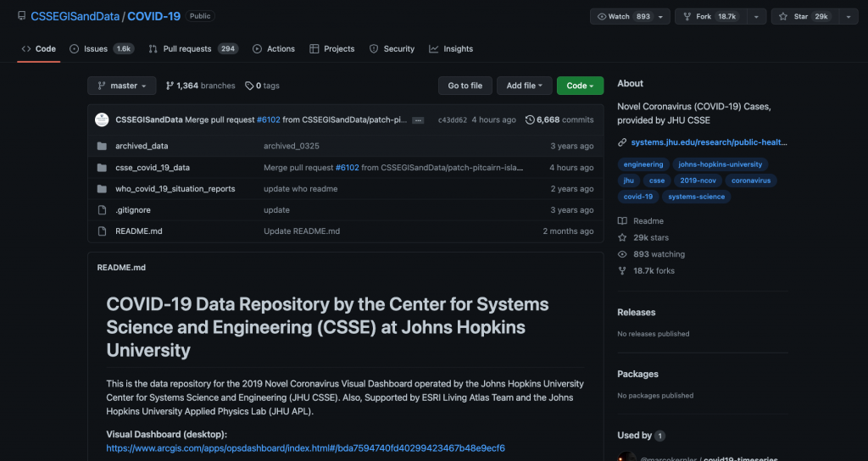The height and width of the screenshot is (461, 868).
Task: Open the 6,668 commits link
Action: click(559, 119)
